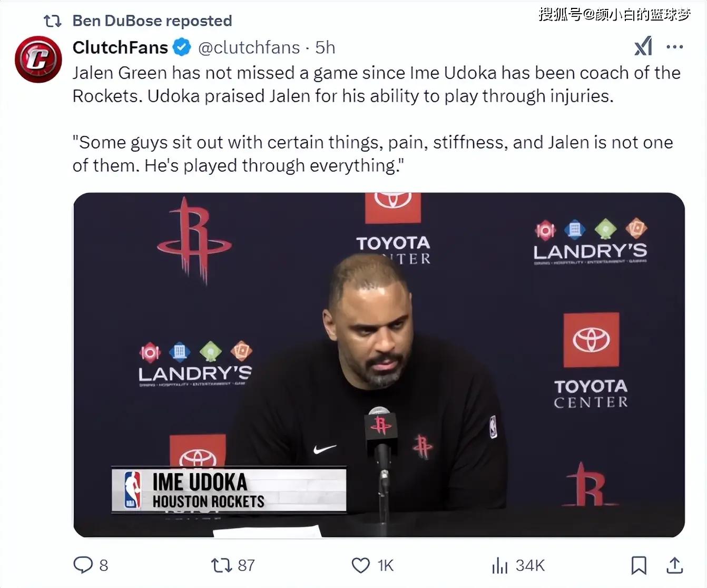Screen dimensions: 707x588
Task: Click the 34K views count
Action: coord(530,565)
